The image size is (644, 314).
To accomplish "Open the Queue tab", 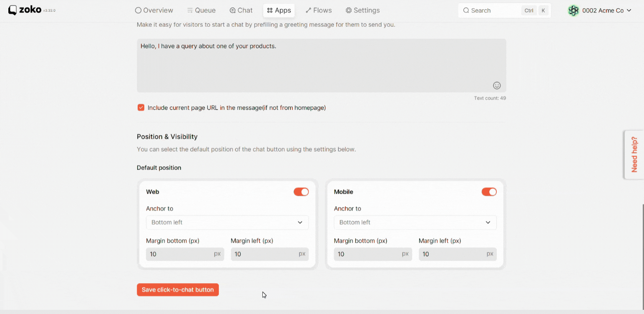I will 201,10.
